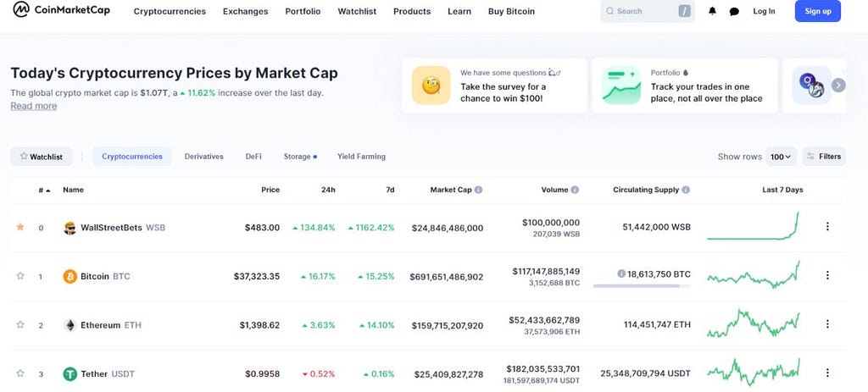868x392 pixels.
Task: Sort by the # rank column
Action: click(42, 190)
